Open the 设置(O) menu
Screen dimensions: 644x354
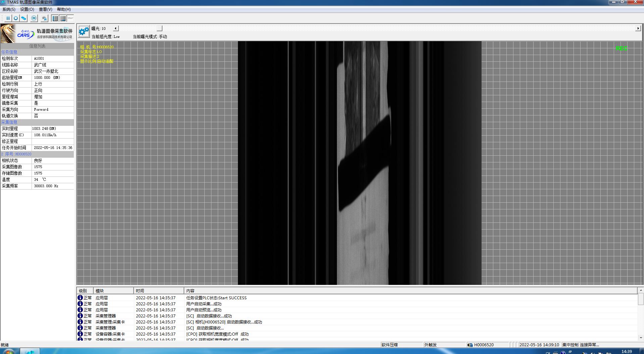pyautogui.click(x=27, y=9)
